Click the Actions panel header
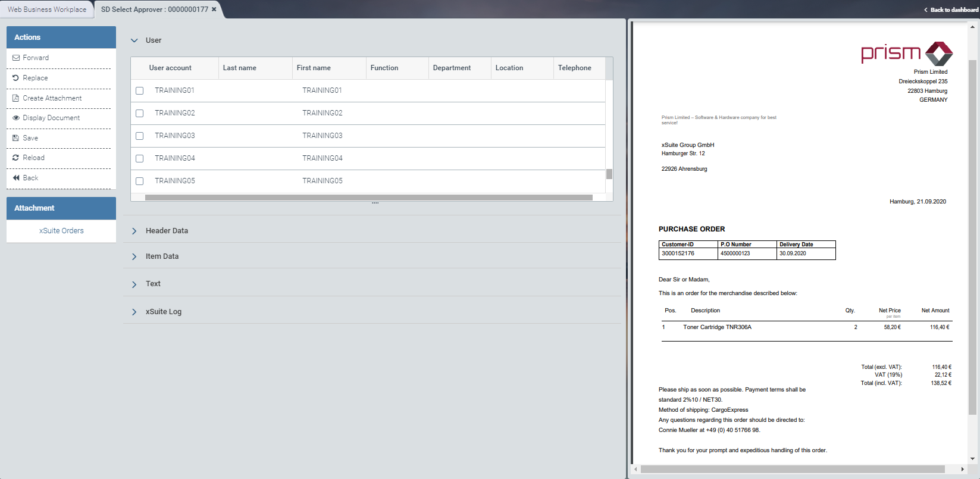The width and height of the screenshot is (980, 479). [x=61, y=37]
